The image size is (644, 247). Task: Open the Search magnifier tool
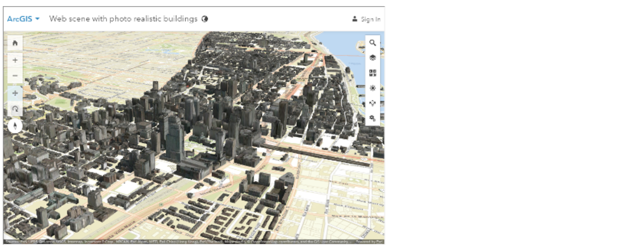(373, 43)
